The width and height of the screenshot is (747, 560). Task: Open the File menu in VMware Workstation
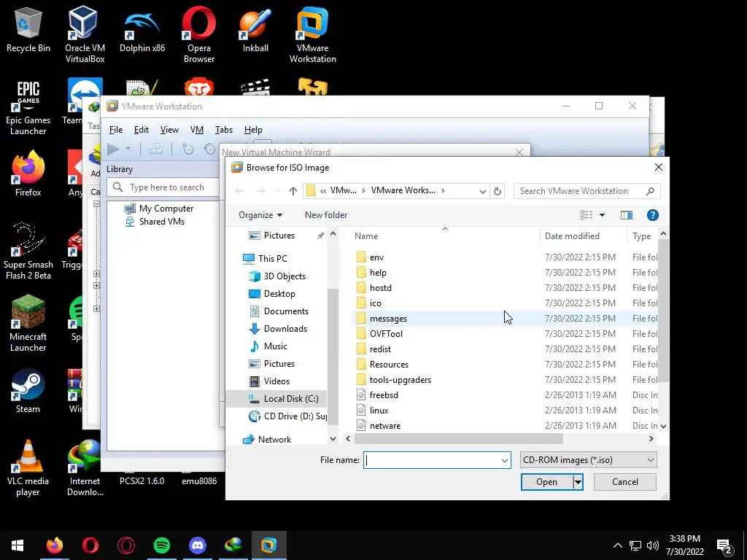click(116, 130)
